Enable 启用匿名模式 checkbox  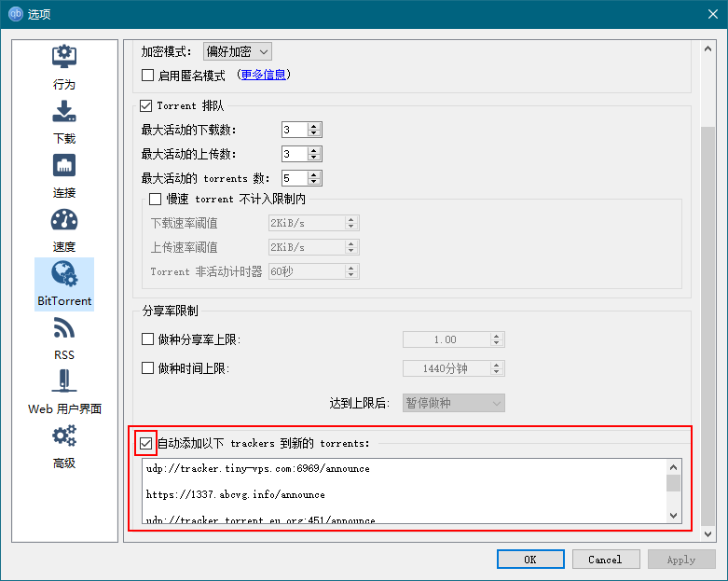(147, 75)
